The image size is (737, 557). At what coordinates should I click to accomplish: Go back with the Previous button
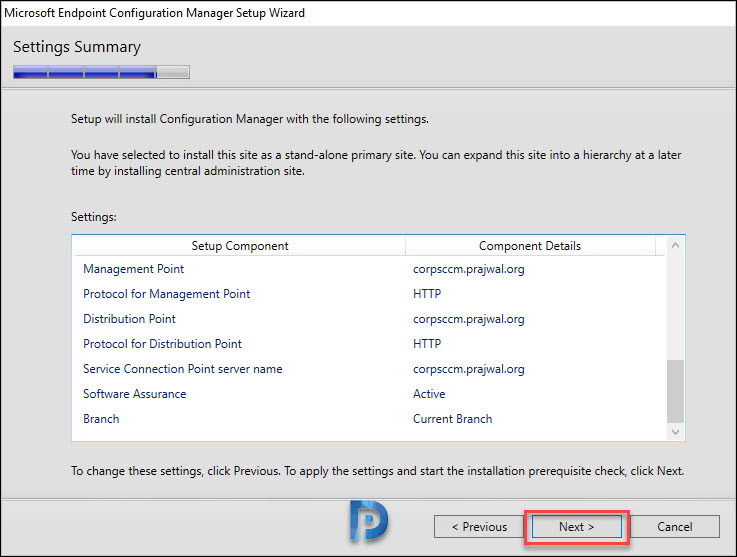pos(479,527)
